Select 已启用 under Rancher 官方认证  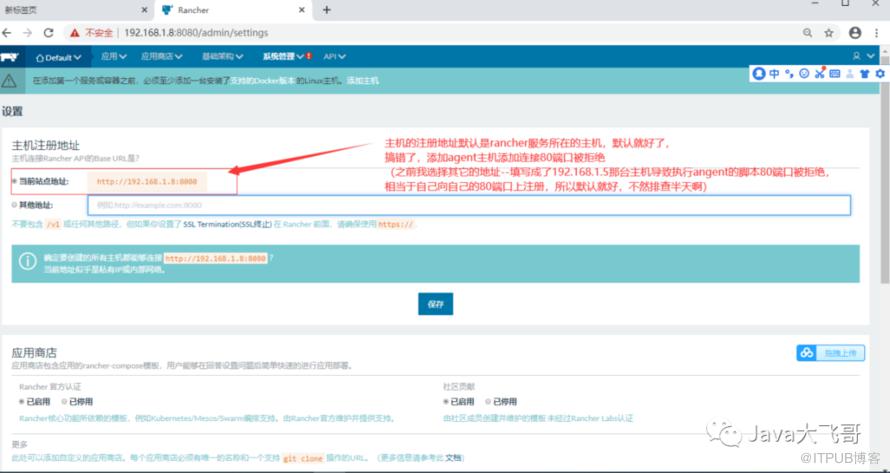(22, 401)
